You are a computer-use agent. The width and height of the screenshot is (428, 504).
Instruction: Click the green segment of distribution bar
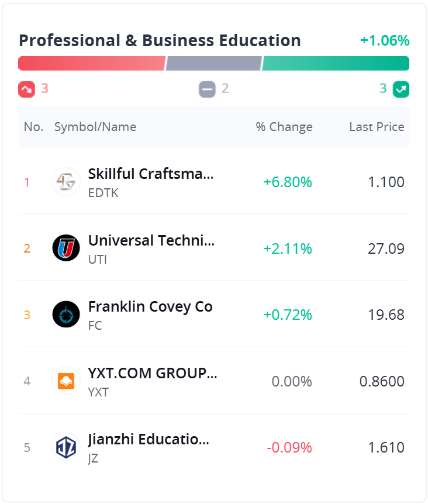[336, 63]
